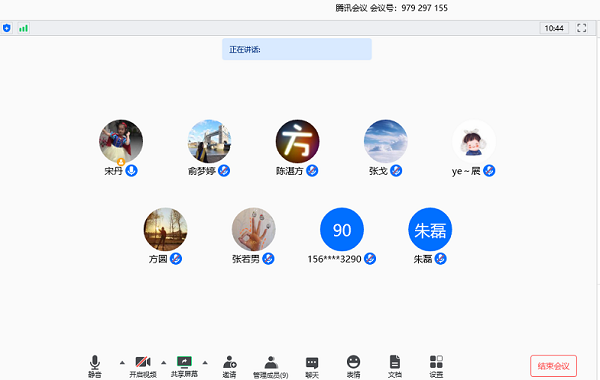Click the blue security shield icon
Viewport: 600px width, 380px height.
[7, 28]
